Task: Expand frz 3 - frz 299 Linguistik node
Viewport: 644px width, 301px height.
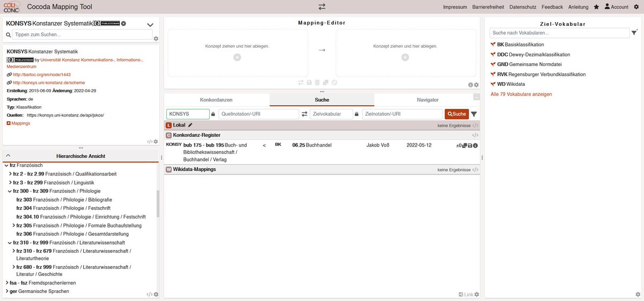Action: pos(10,182)
